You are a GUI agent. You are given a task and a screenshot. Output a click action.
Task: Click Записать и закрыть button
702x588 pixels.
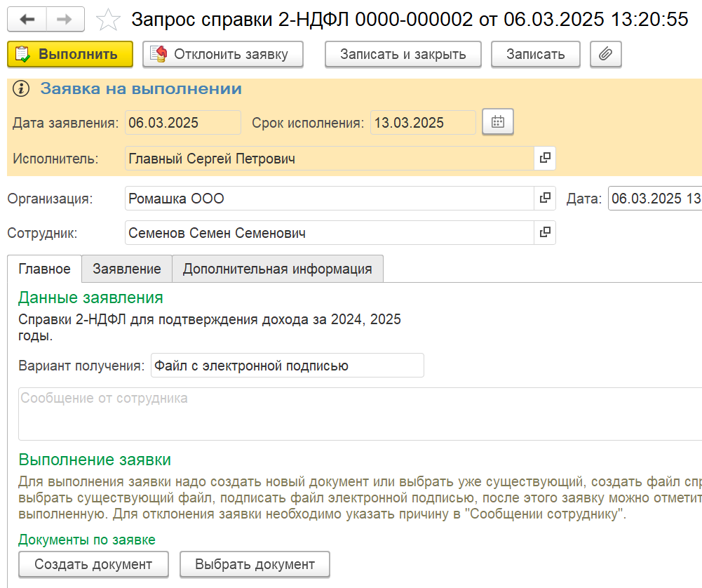click(x=403, y=54)
